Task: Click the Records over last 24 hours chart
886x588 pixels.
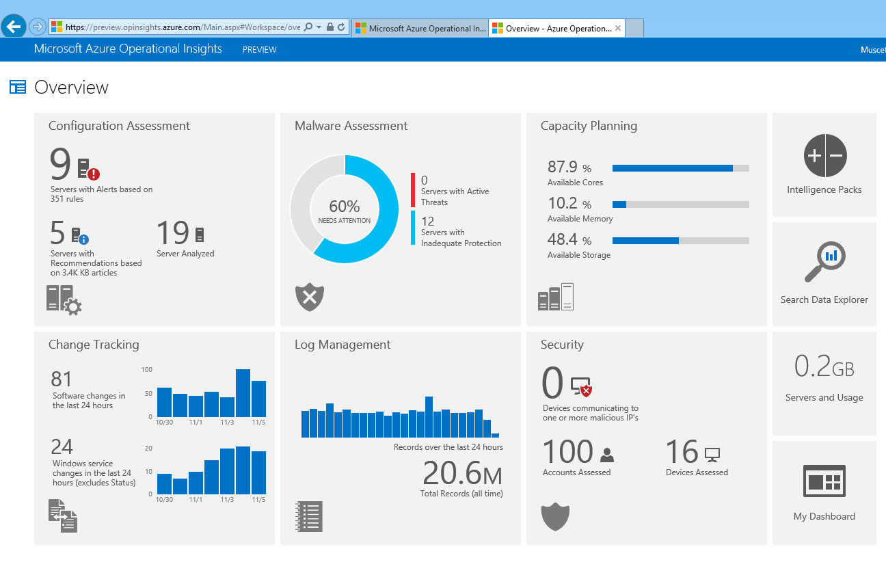Action: pos(400,417)
